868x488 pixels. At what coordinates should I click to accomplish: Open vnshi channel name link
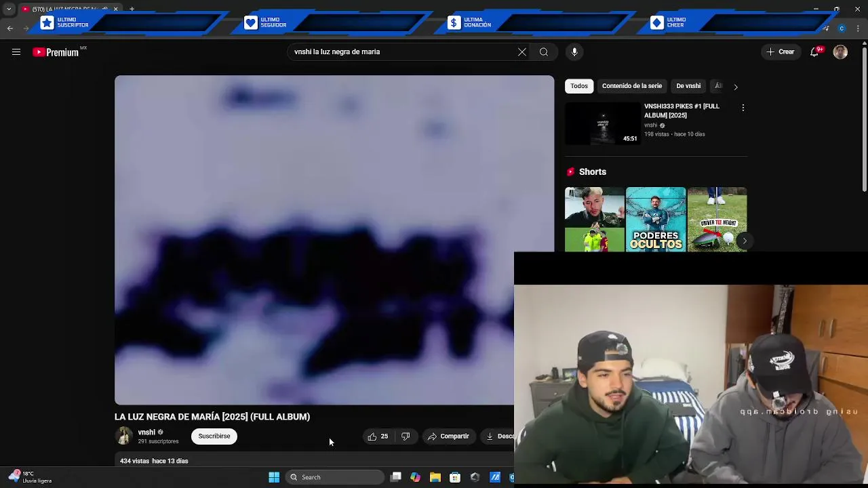click(146, 432)
